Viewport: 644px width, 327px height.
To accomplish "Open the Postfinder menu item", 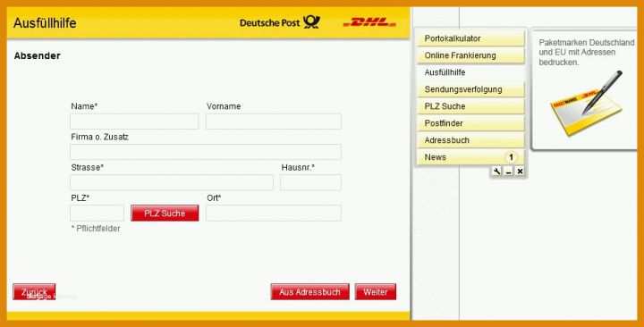I will pos(470,123).
